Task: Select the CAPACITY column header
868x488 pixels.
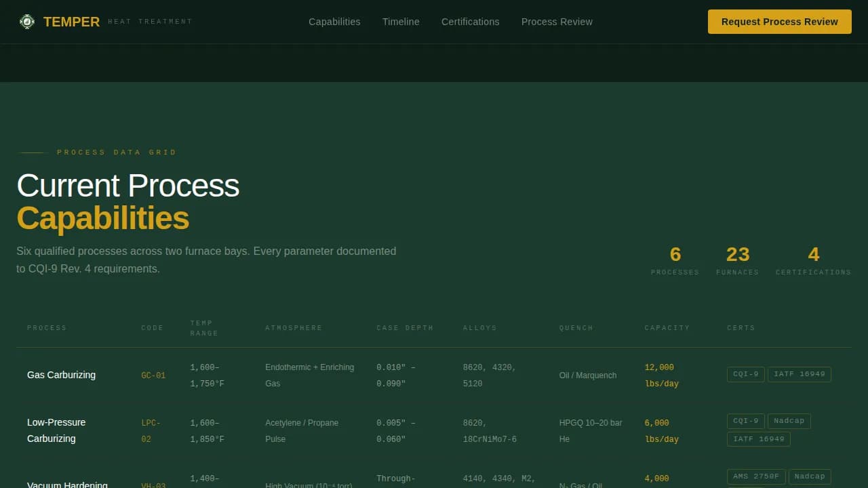Action: tap(667, 327)
